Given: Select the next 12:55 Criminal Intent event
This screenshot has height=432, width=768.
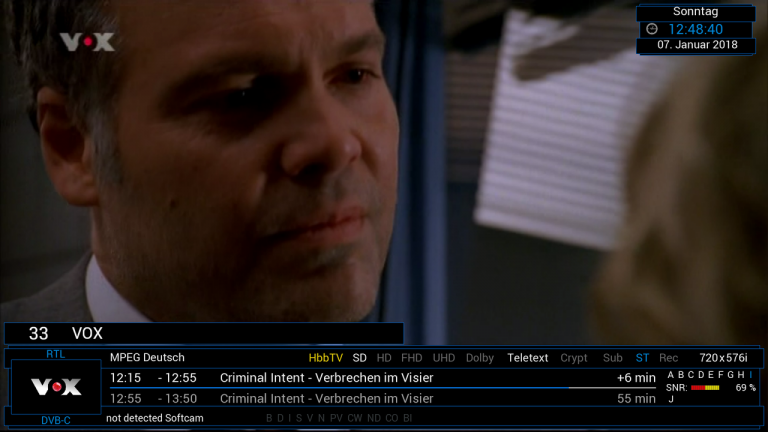Looking at the screenshot, I should point(383,399).
